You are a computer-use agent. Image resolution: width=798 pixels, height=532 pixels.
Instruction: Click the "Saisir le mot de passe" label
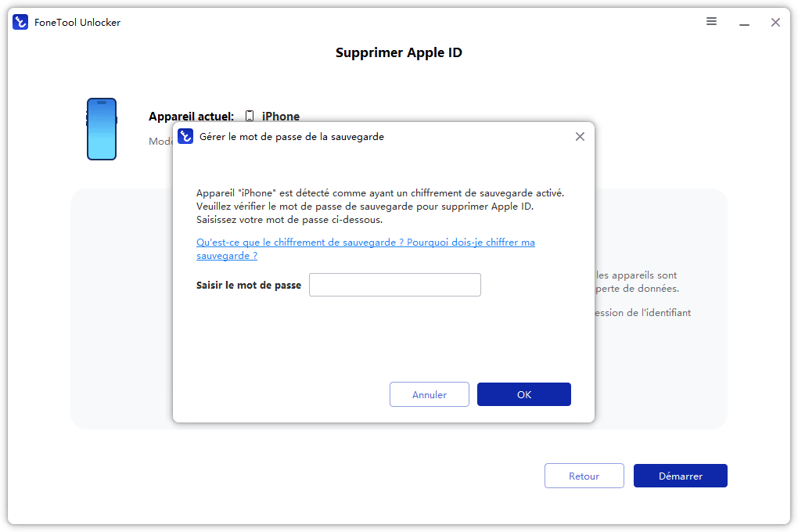tap(249, 286)
